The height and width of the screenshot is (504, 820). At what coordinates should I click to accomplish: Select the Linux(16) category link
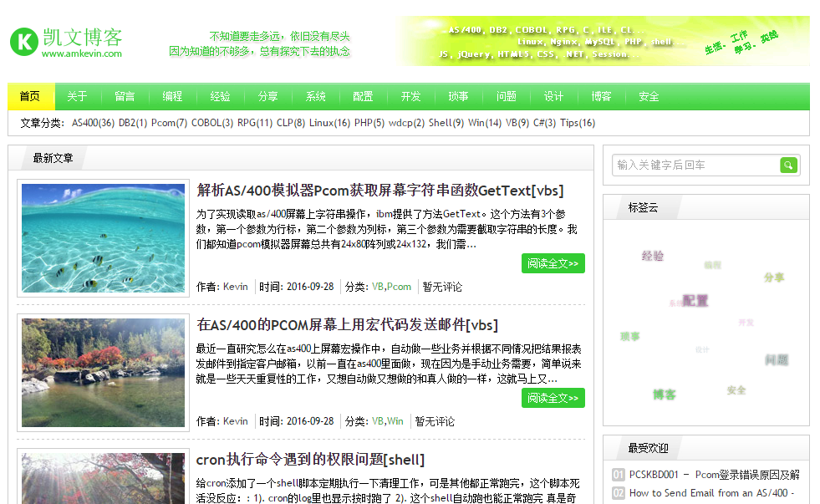(x=329, y=123)
